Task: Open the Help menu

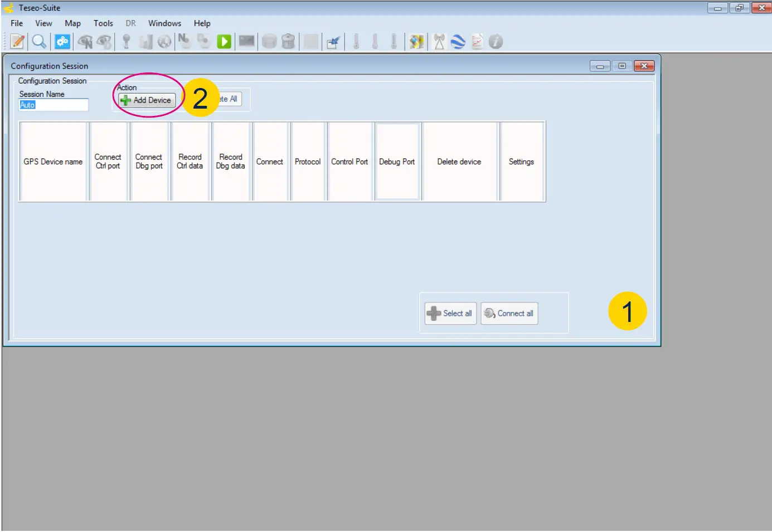Action: (202, 23)
